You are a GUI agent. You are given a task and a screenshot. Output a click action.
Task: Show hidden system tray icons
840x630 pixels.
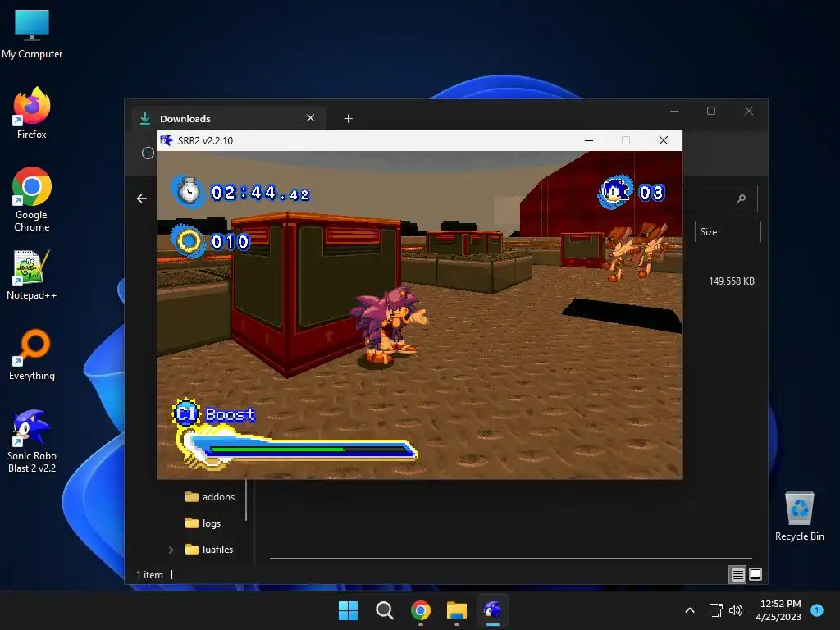tap(690, 610)
